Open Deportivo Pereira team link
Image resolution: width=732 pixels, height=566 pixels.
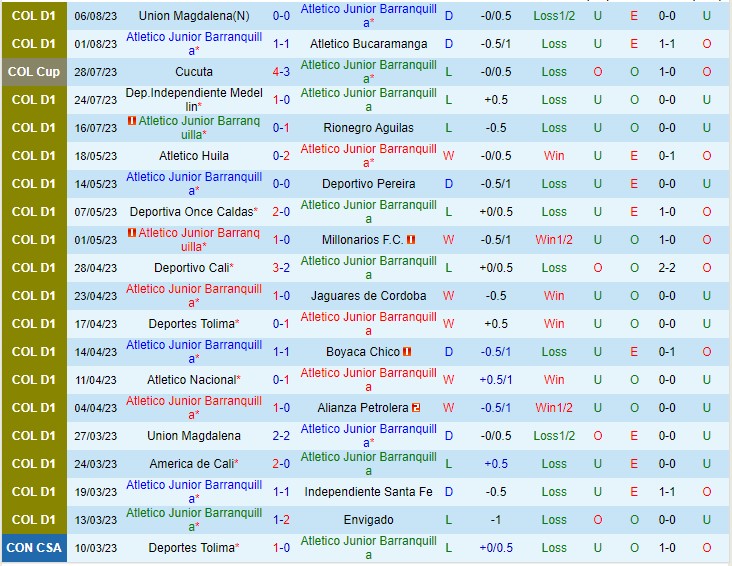pos(368,184)
